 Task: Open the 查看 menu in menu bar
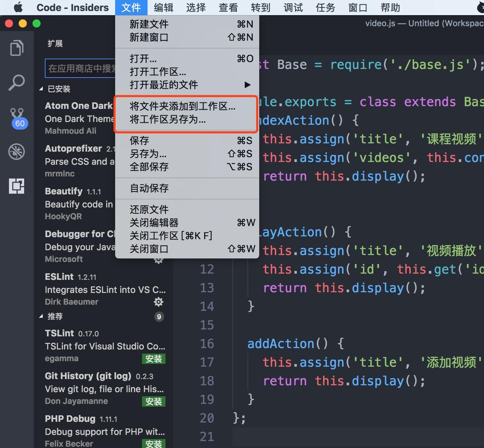[228, 8]
